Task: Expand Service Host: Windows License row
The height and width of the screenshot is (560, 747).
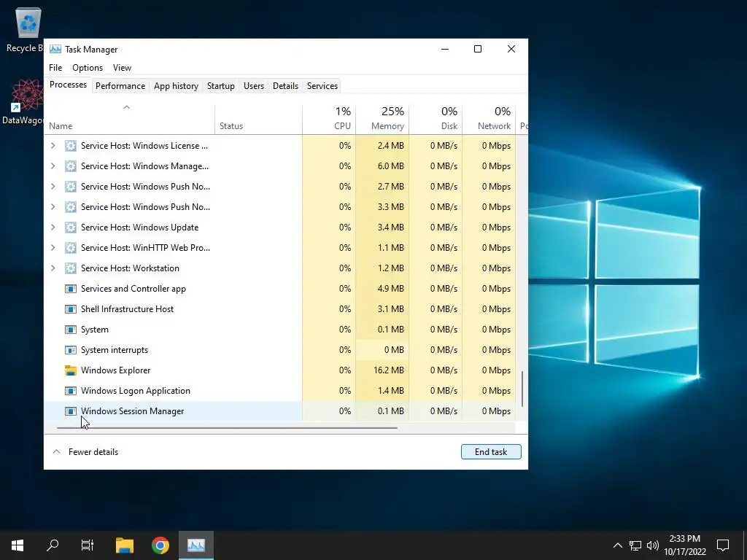Action: (53, 146)
